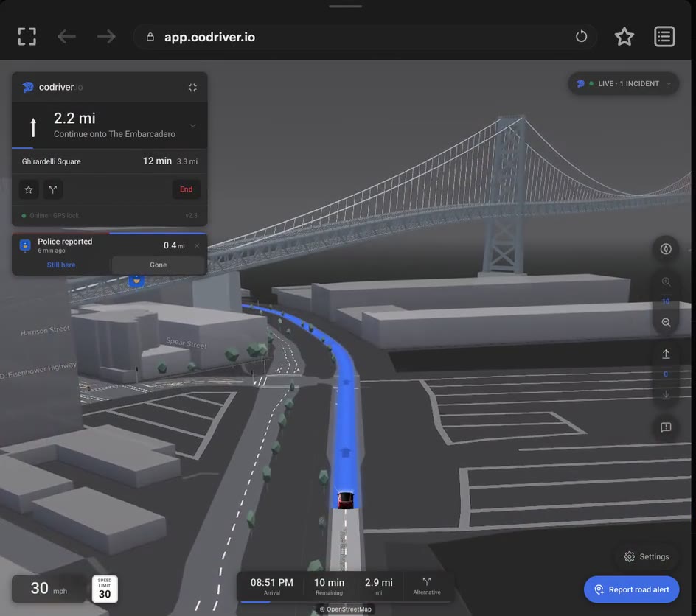Image resolution: width=696 pixels, height=616 pixels.
Task: Click the route progress bar in bottom panel
Action: [345, 602]
